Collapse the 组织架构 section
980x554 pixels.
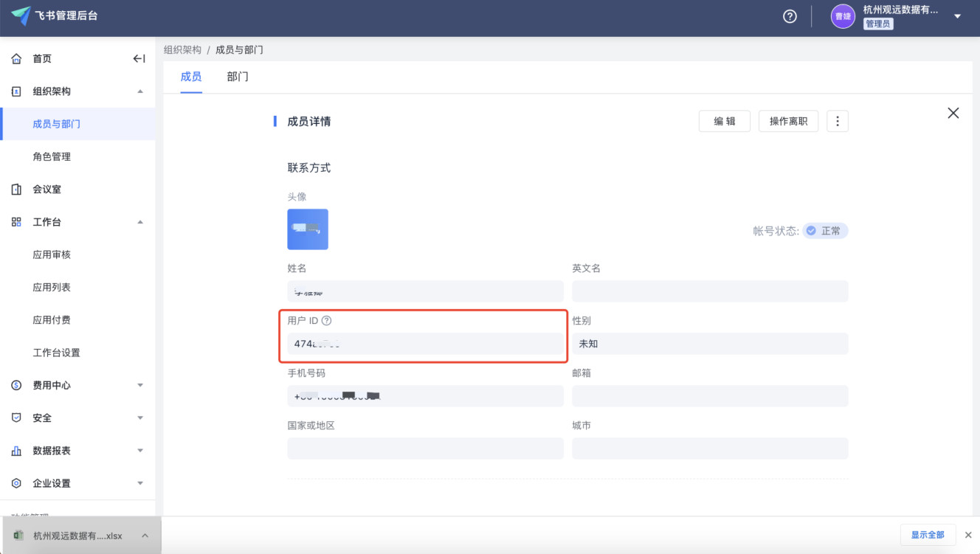click(140, 91)
